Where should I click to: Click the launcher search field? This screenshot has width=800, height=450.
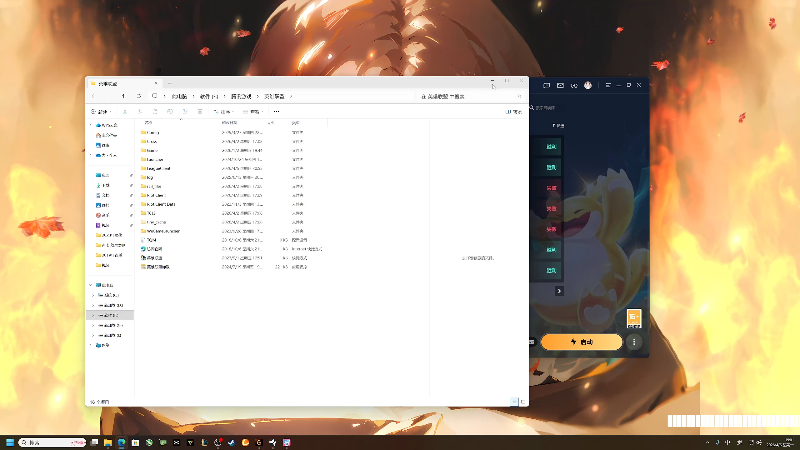pos(545,108)
